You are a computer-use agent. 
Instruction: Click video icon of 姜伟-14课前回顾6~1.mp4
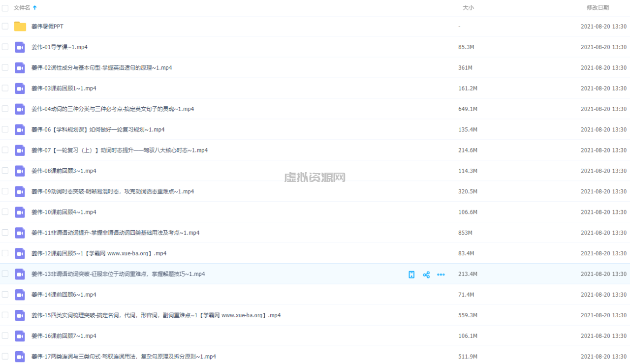(x=20, y=295)
